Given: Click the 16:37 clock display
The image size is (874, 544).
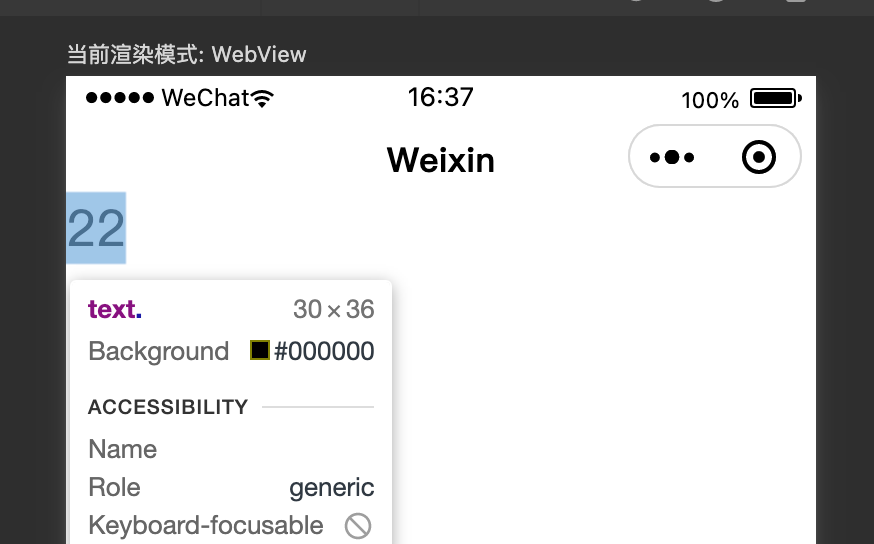Looking at the screenshot, I should click(440, 97).
